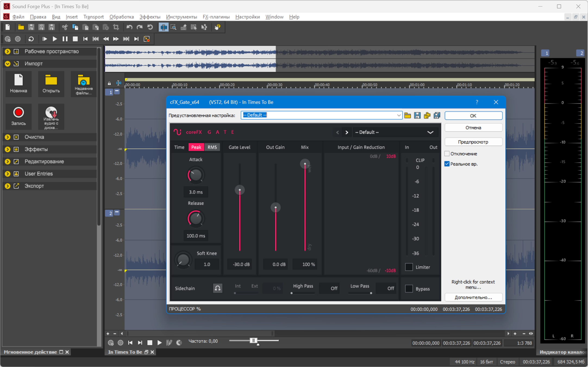The width and height of the screenshot is (588, 367).
Task: Undo the last action
Action: click(x=129, y=27)
